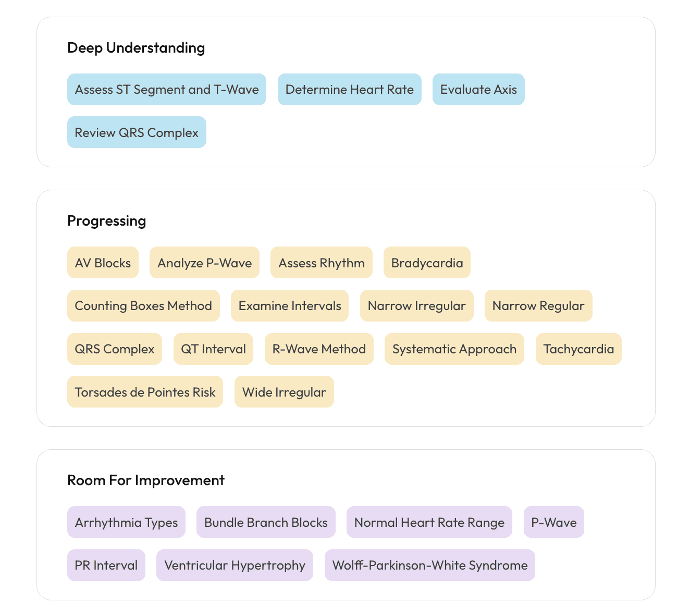Click the Progressing section heading
The width and height of the screenshot is (690, 616).
(x=106, y=220)
